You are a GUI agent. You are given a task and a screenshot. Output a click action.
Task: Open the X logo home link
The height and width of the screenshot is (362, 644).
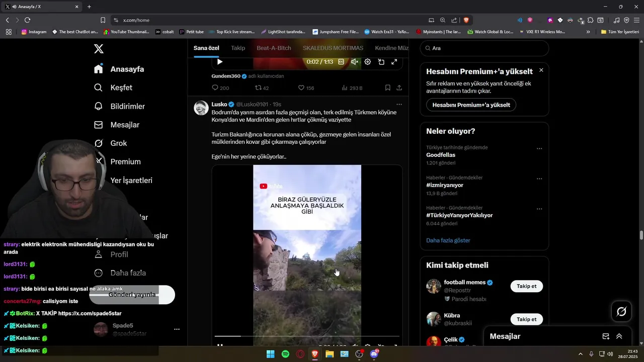tap(99, 49)
